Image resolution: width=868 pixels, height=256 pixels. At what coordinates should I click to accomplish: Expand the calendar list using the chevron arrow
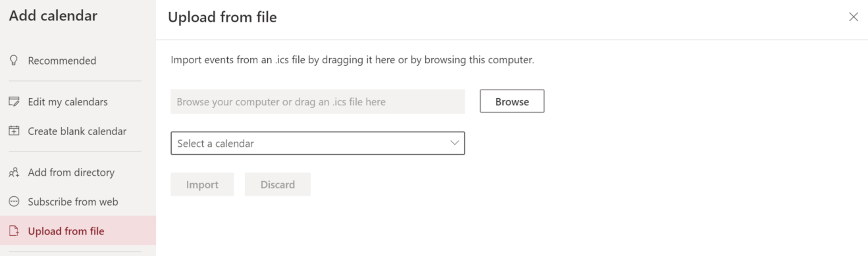pyautogui.click(x=455, y=143)
